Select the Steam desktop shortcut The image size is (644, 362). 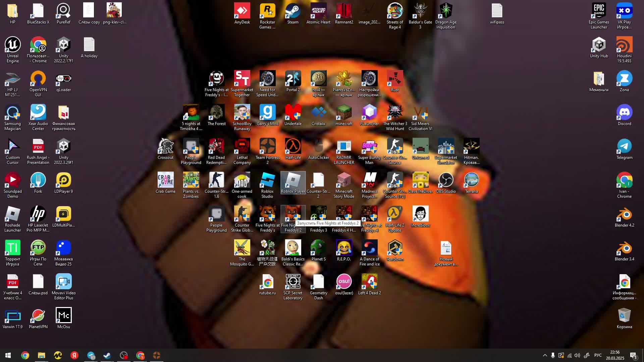click(x=293, y=11)
